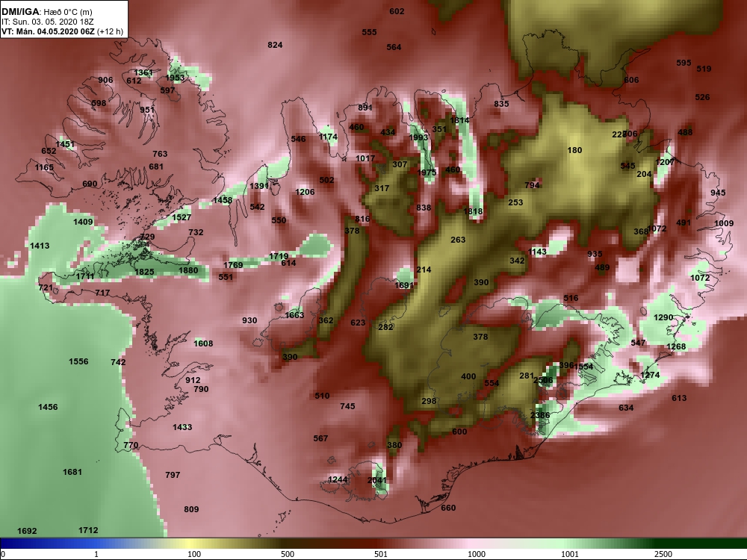Click the map value "1361"

click(x=143, y=72)
